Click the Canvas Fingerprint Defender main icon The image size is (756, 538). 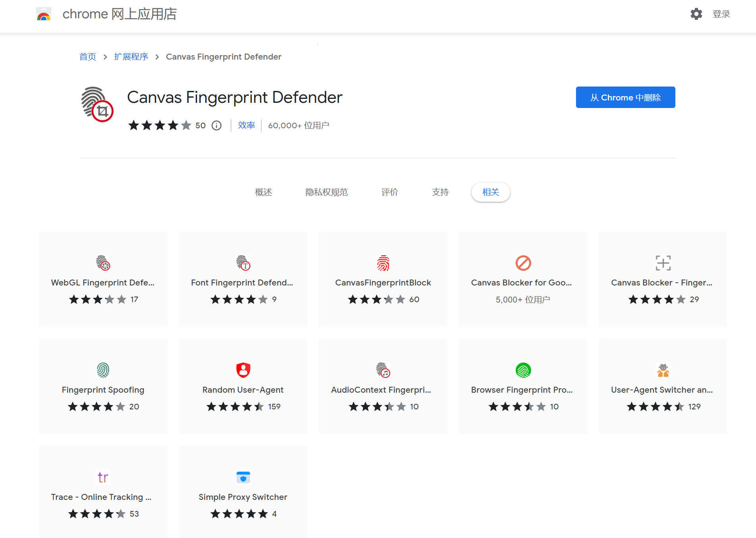pos(97,104)
